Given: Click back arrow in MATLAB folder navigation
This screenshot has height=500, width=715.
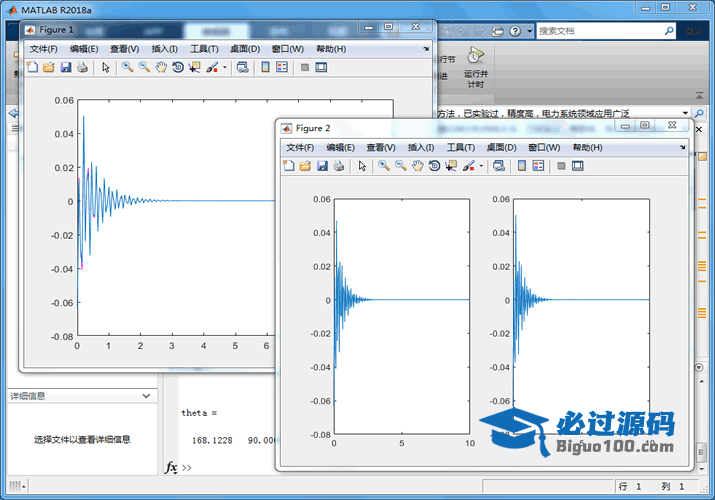Looking at the screenshot, I should point(13,113).
